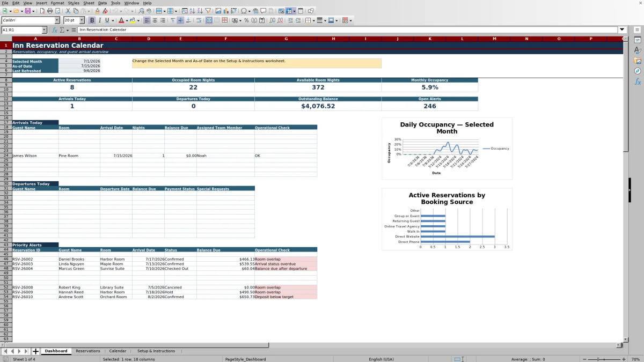The width and height of the screenshot is (644, 362).
Task: Click the Undo arrow icon
Action: pos(115,11)
